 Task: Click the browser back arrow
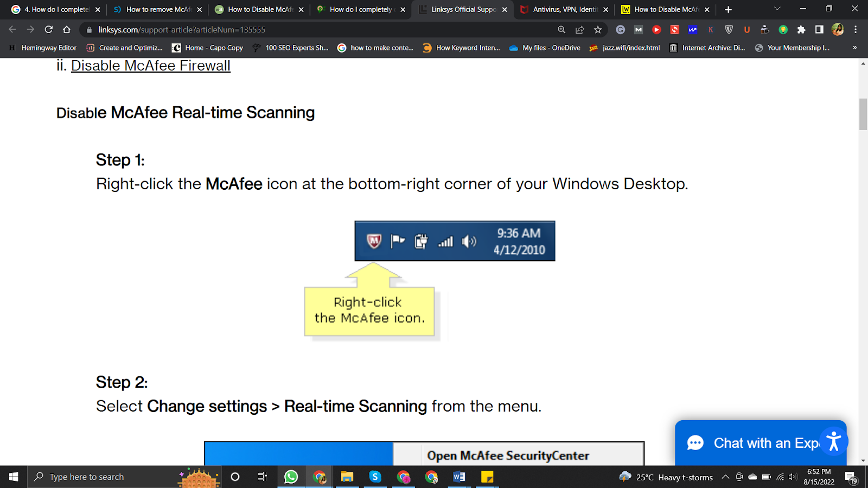pyautogui.click(x=12, y=30)
